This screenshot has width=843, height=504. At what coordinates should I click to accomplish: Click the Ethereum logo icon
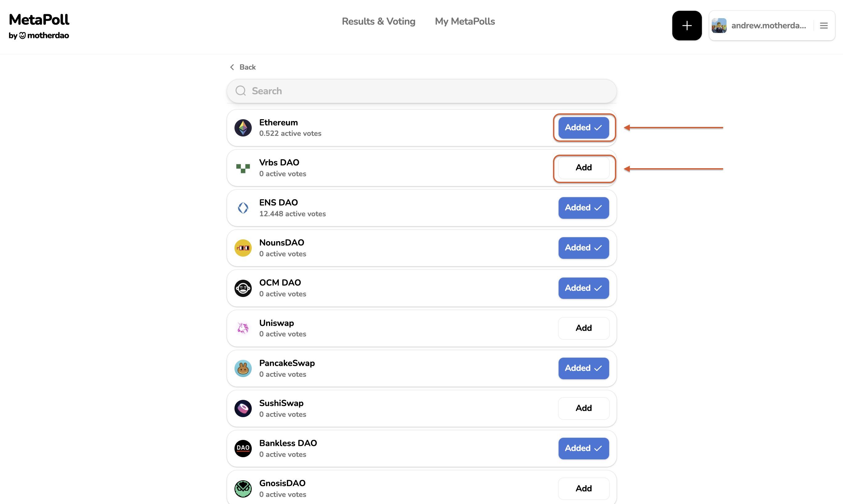click(243, 128)
